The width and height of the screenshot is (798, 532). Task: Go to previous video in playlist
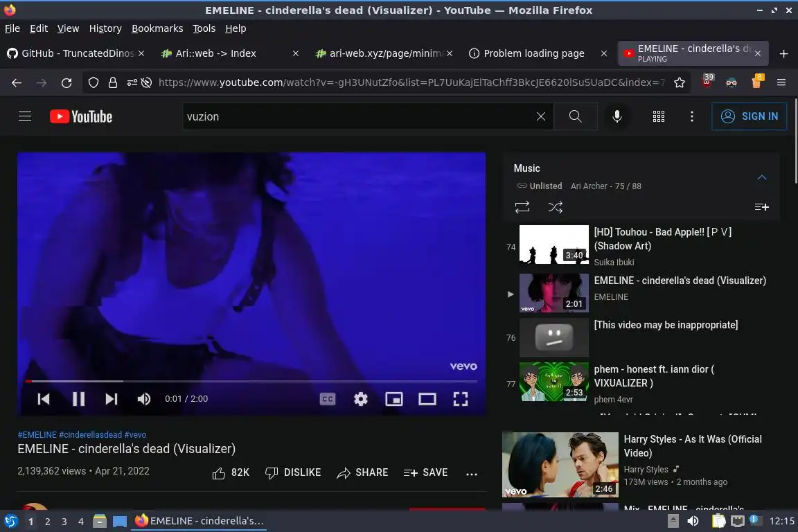44,399
